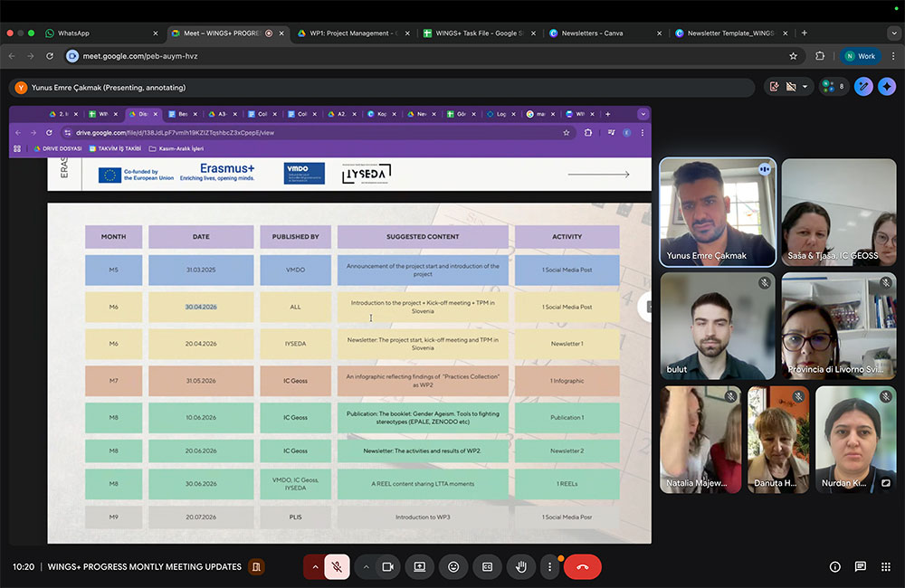Open the participants list showing 8 people
The height and width of the screenshot is (588, 905).
tap(834, 87)
